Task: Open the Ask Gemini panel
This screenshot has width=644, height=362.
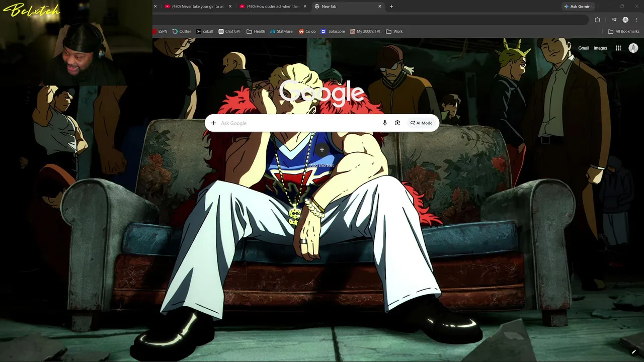Action: [578, 7]
